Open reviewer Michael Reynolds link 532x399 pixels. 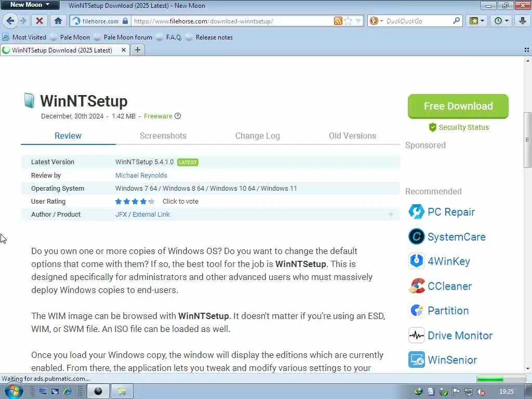(141, 176)
